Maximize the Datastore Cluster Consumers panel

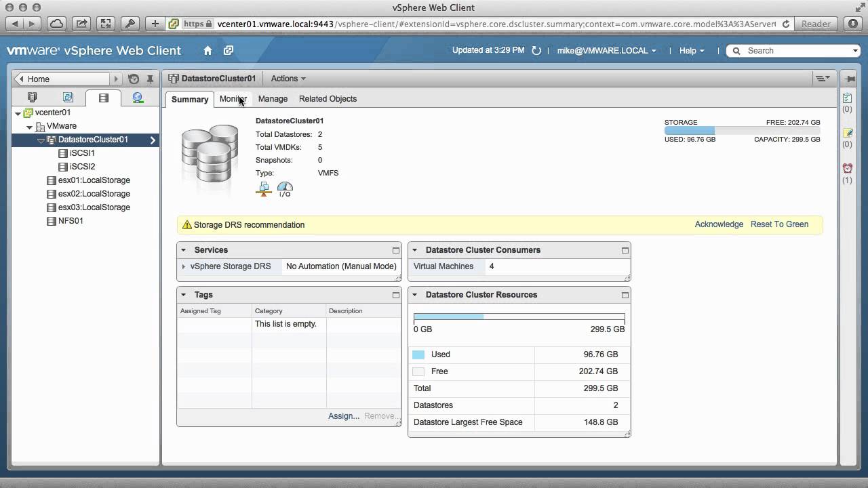(x=625, y=250)
